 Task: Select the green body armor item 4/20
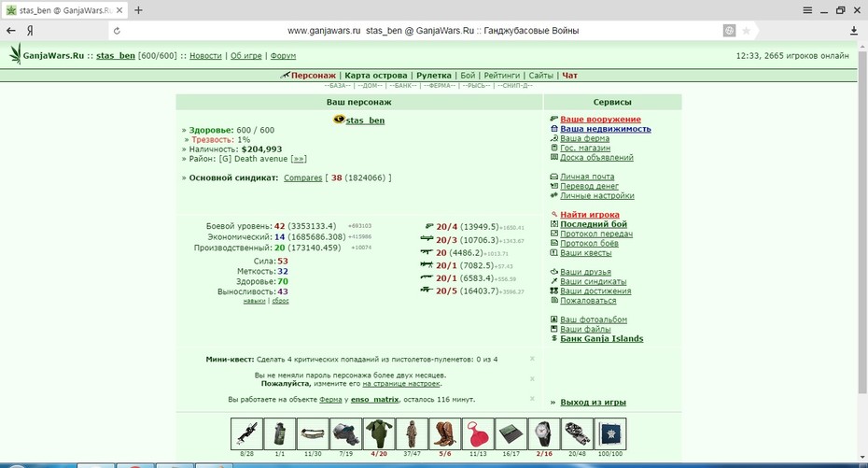[x=379, y=433]
